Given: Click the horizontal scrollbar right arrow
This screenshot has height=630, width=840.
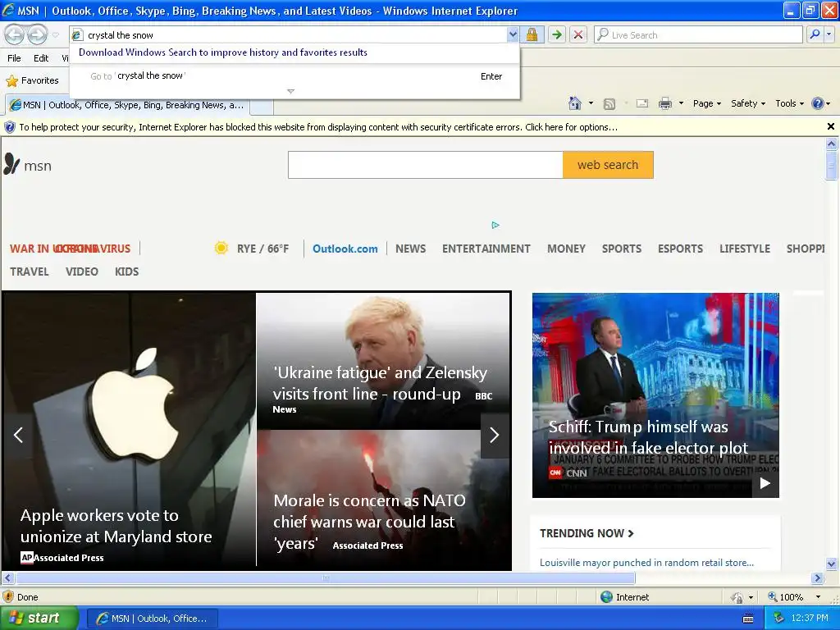Looking at the screenshot, I should click(818, 578).
